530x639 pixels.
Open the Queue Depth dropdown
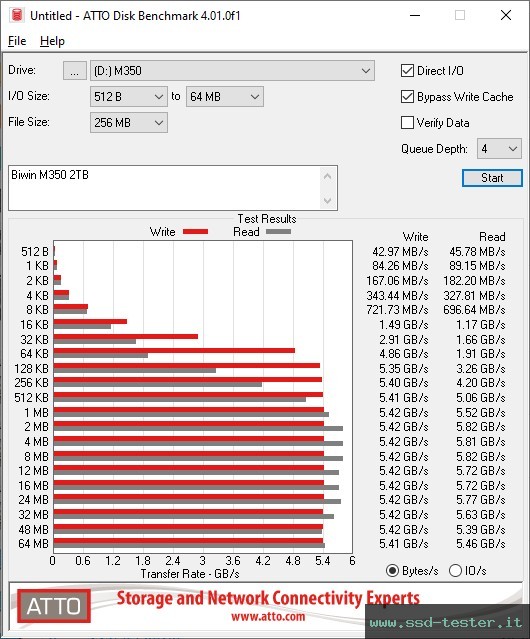[499, 149]
